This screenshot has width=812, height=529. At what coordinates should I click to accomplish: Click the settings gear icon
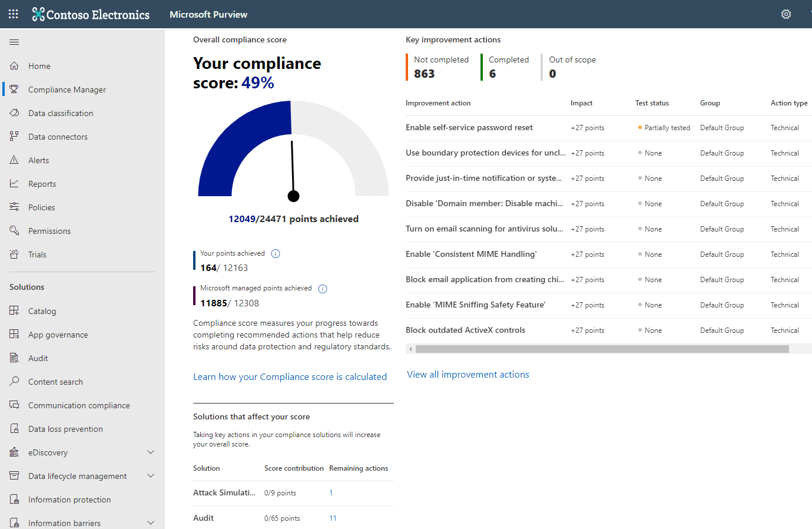point(786,14)
